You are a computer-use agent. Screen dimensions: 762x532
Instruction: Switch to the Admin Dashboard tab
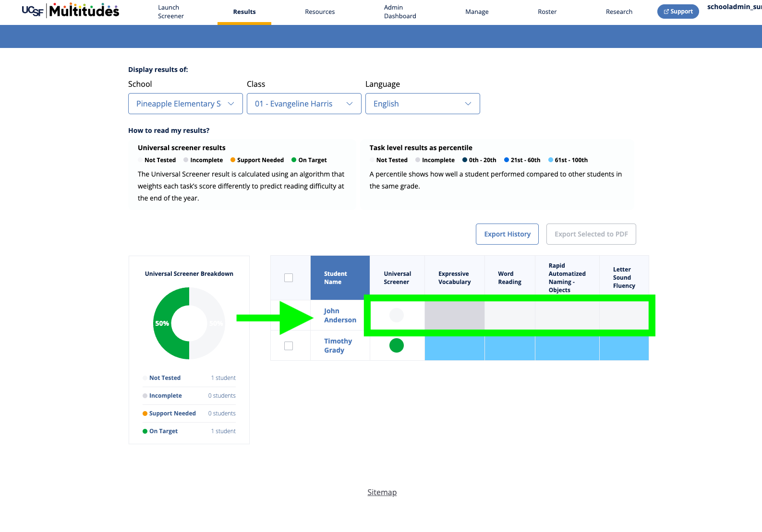[x=400, y=12]
